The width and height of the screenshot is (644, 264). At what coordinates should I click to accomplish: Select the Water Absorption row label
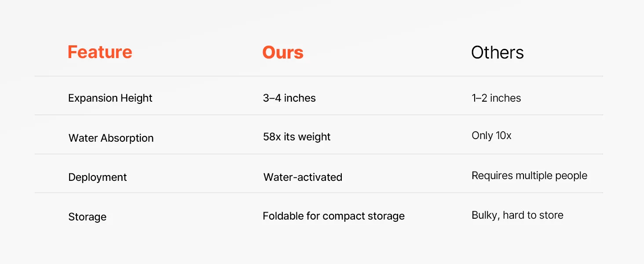pos(111,138)
